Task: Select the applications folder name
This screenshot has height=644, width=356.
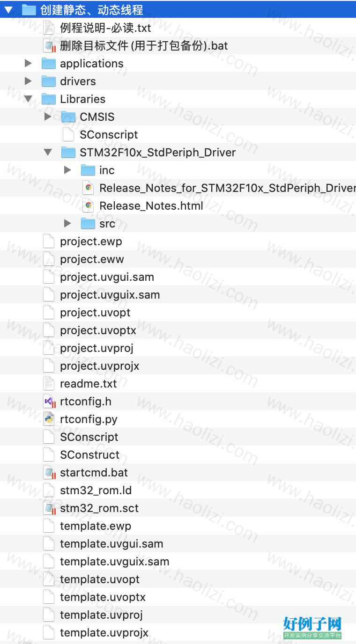Action: pos(92,63)
